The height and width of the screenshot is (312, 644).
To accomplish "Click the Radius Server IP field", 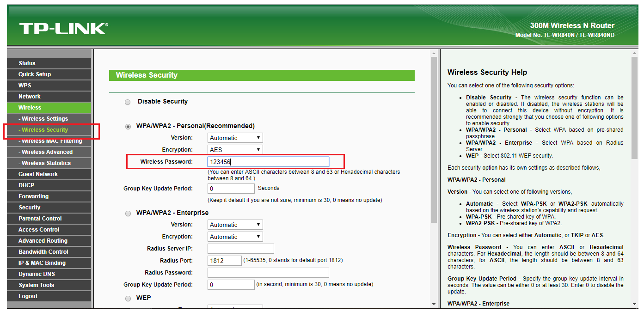I will pyautogui.click(x=241, y=249).
